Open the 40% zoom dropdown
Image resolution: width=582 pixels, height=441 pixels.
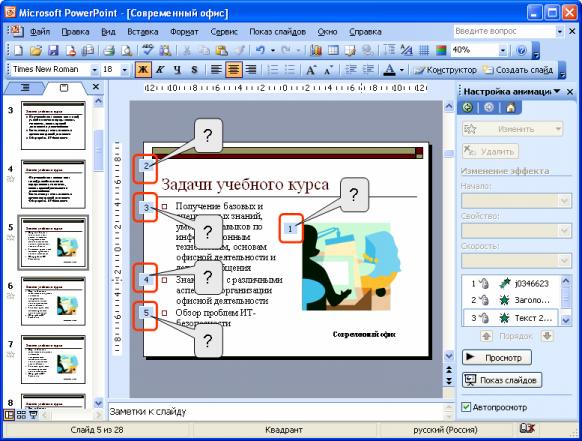[503, 50]
